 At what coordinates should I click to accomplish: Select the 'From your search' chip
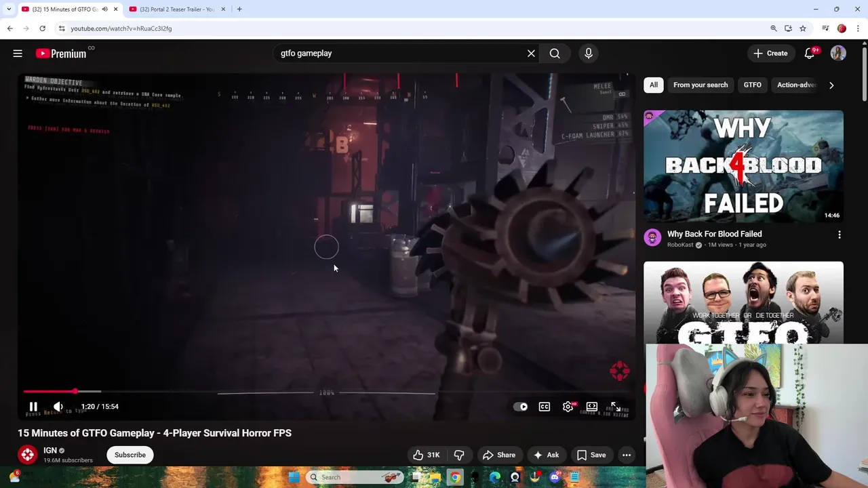coord(701,85)
